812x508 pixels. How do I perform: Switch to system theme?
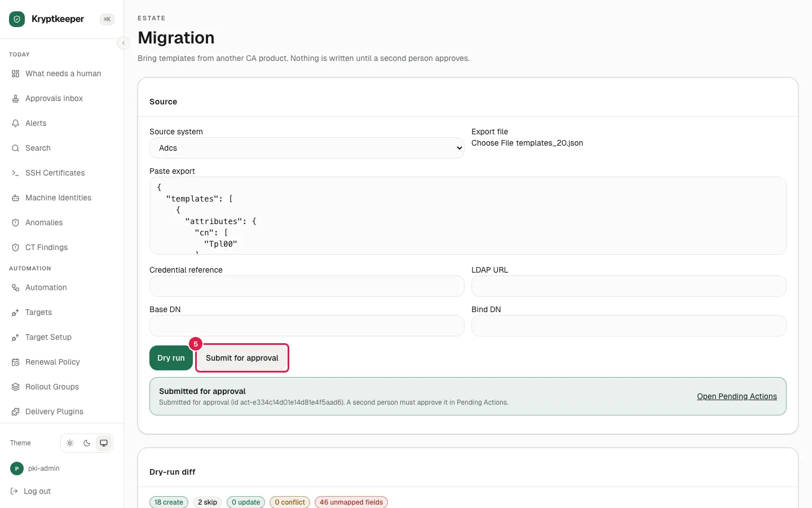tap(104, 443)
